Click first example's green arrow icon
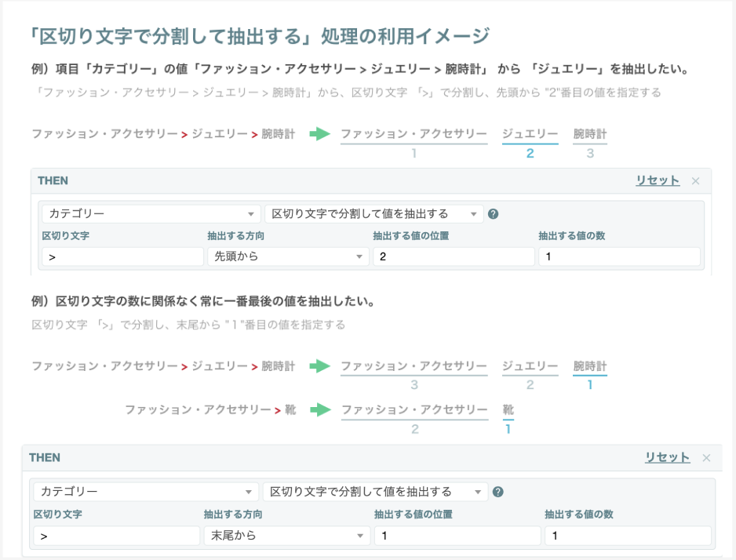 click(x=320, y=134)
